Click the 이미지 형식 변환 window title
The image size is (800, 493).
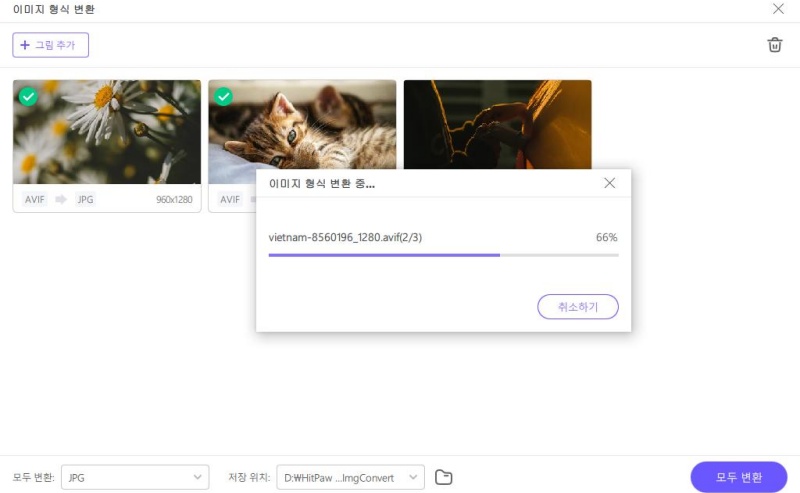coord(54,9)
